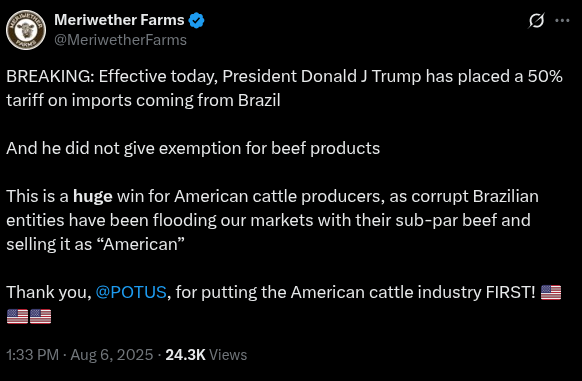Click the second flag emoji on last line
This screenshot has height=381, width=582.
(x=40, y=316)
